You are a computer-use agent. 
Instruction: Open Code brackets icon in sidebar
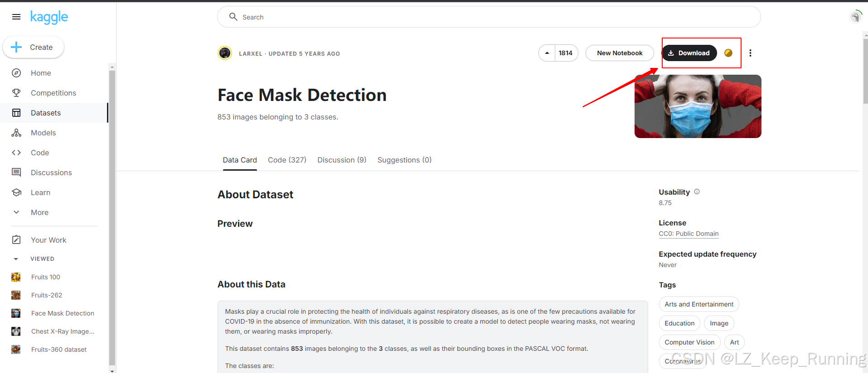tap(16, 153)
